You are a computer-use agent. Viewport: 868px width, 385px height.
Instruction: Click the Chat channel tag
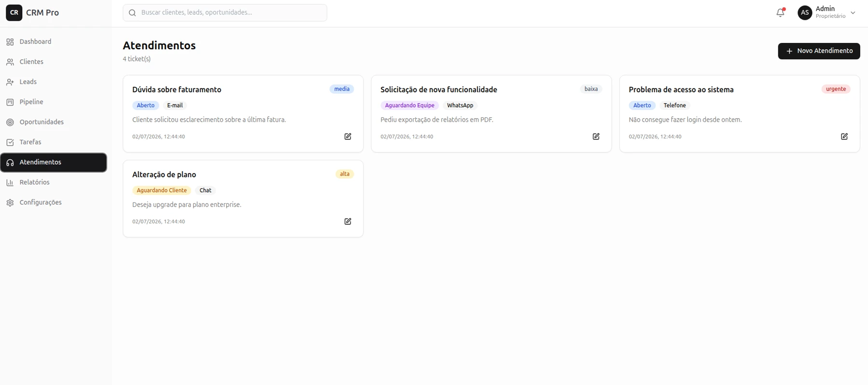[205, 191]
